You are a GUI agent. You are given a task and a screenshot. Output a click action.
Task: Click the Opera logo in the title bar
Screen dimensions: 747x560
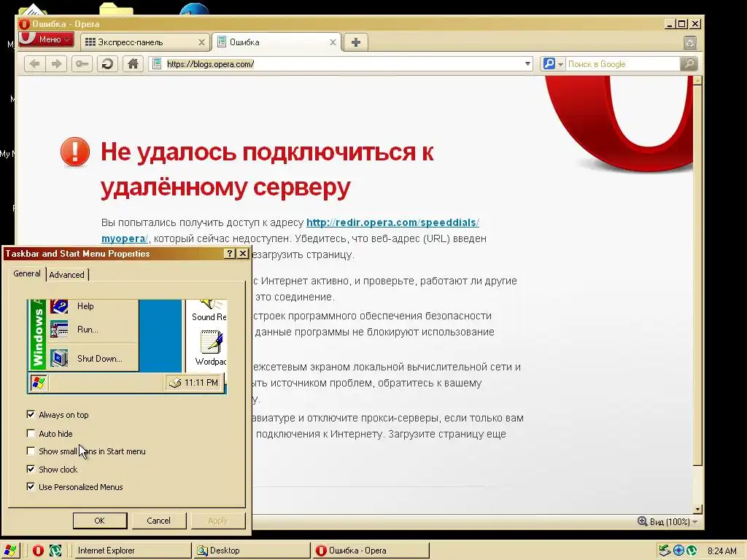pyautogui.click(x=24, y=24)
